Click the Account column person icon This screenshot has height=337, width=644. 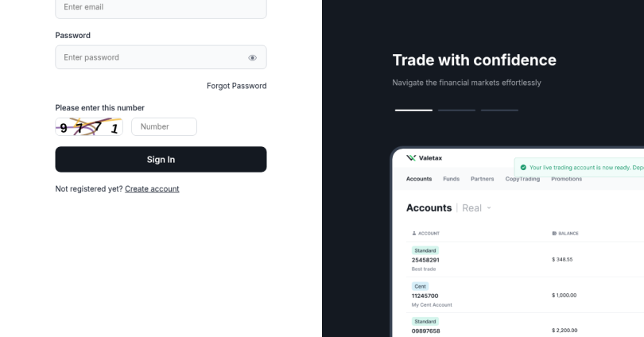click(x=414, y=233)
